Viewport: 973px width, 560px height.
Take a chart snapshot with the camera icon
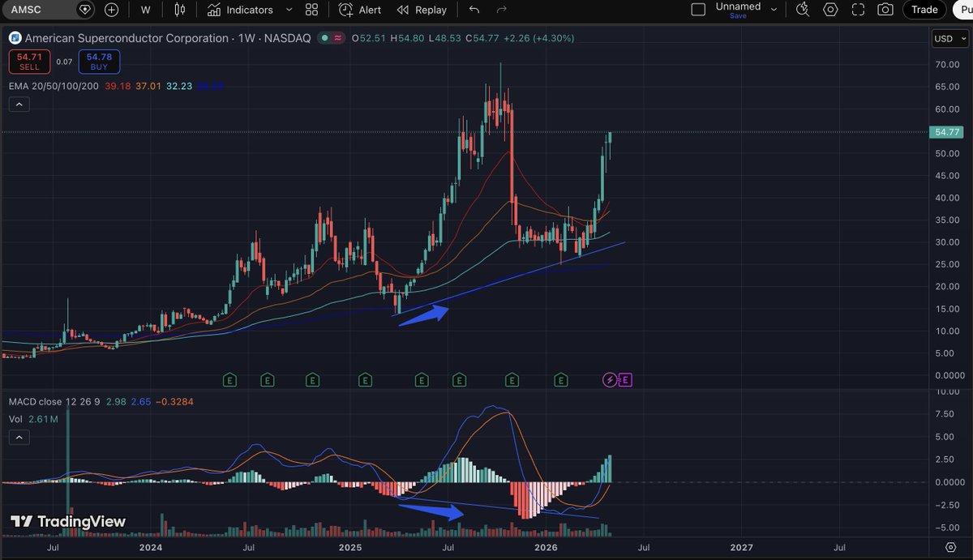tap(885, 10)
